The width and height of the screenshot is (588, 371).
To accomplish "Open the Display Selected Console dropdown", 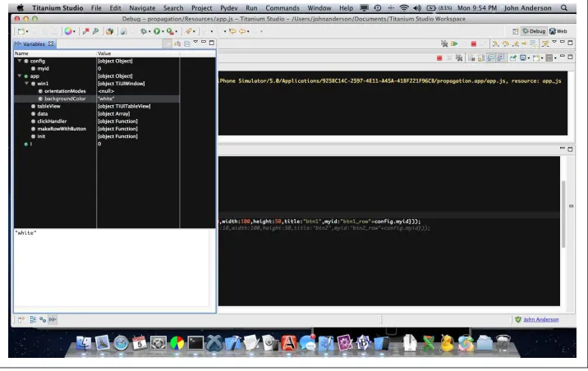I will pos(529,58).
